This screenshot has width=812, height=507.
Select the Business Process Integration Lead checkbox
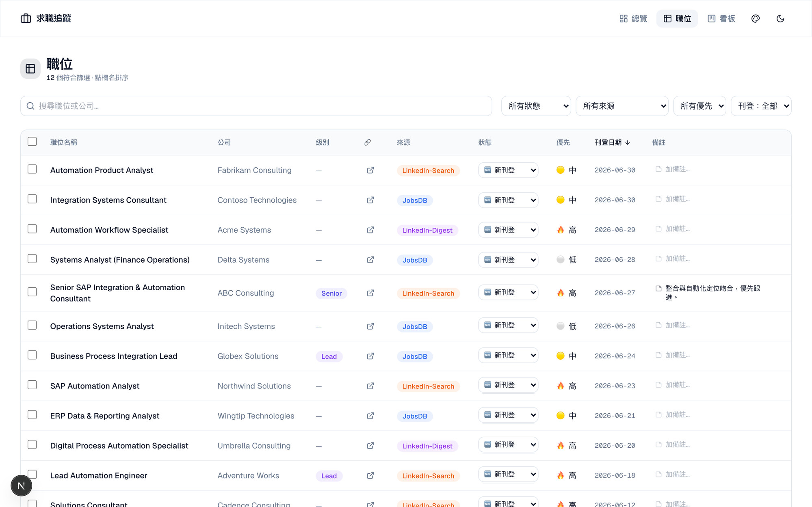pos(32,355)
